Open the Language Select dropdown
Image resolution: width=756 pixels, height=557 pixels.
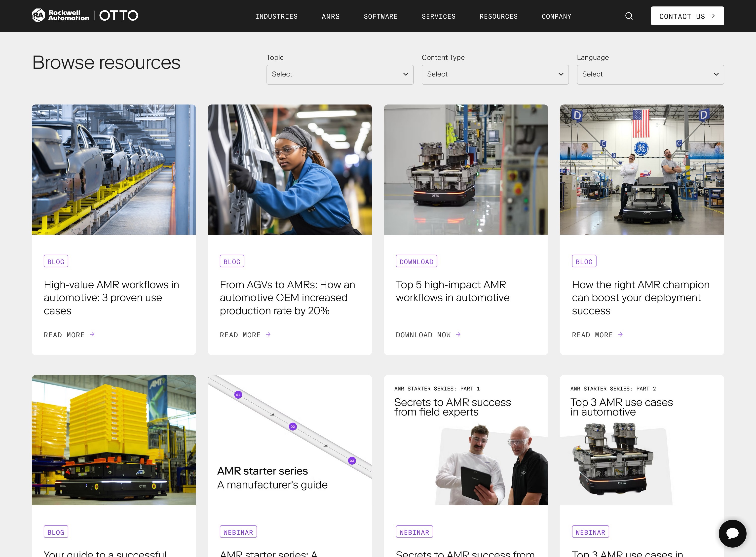point(650,74)
